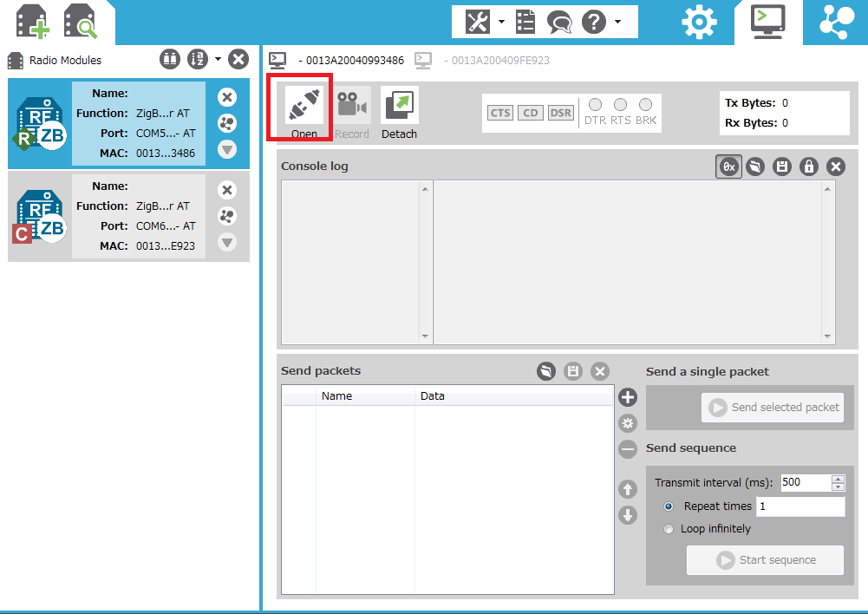
Task: Open the feedback speech bubbles icon
Action: click(559, 23)
